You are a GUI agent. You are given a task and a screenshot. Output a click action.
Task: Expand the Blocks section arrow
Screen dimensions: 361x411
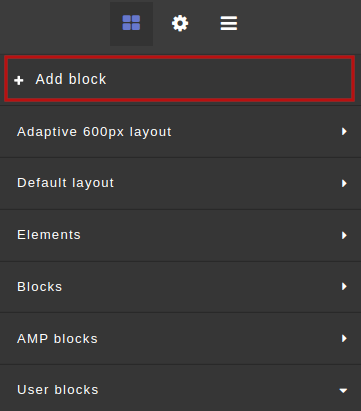click(x=344, y=287)
